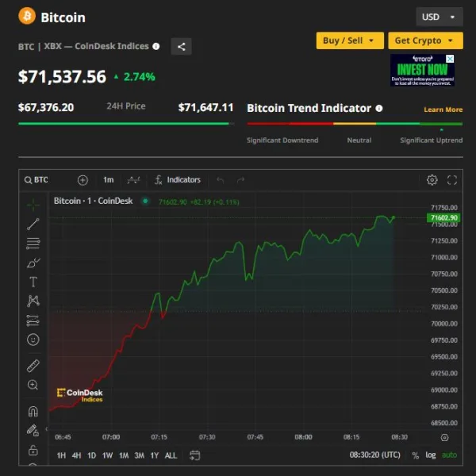476x476 pixels.
Task: Click the 24H price range bar
Action: (126, 124)
